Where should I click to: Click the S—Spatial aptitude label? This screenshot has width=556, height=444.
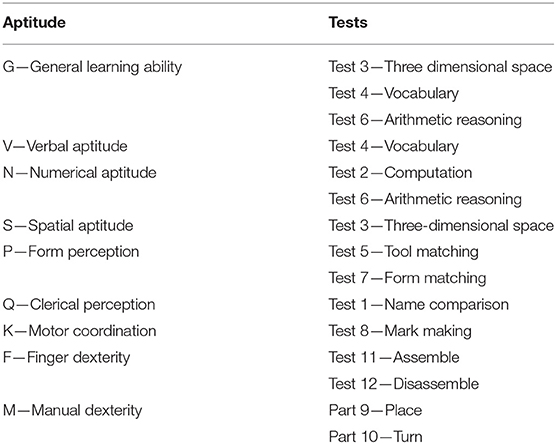(x=68, y=226)
